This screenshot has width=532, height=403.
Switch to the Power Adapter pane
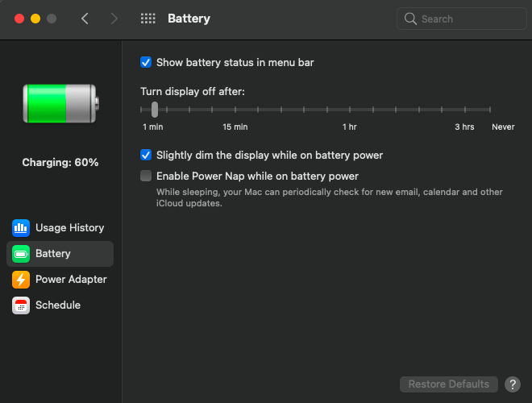[71, 280]
